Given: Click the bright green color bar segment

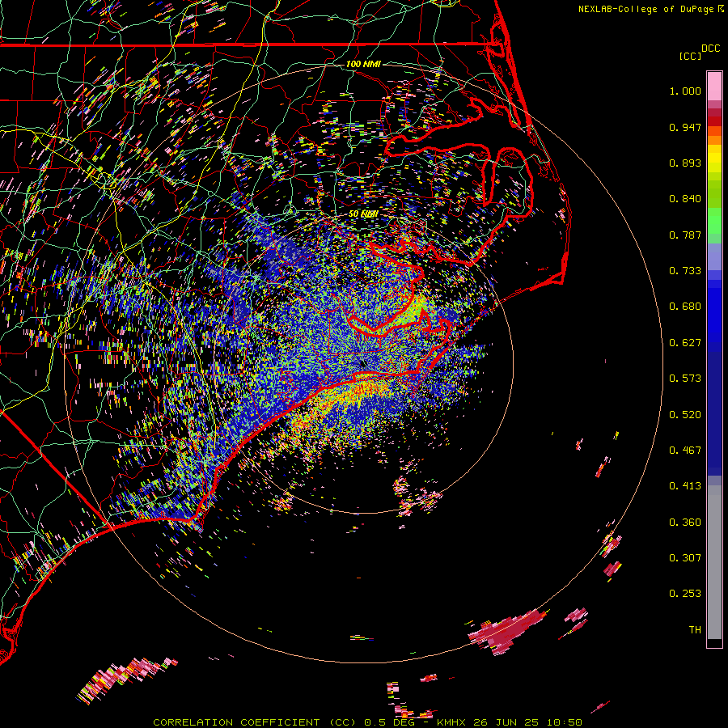Looking at the screenshot, I should [x=714, y=221].
